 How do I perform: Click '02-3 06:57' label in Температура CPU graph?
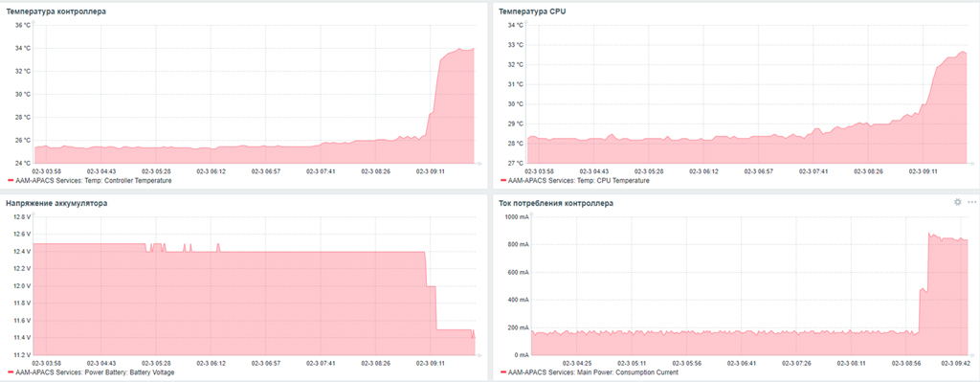pyautogui.click(x=759, y=170)
